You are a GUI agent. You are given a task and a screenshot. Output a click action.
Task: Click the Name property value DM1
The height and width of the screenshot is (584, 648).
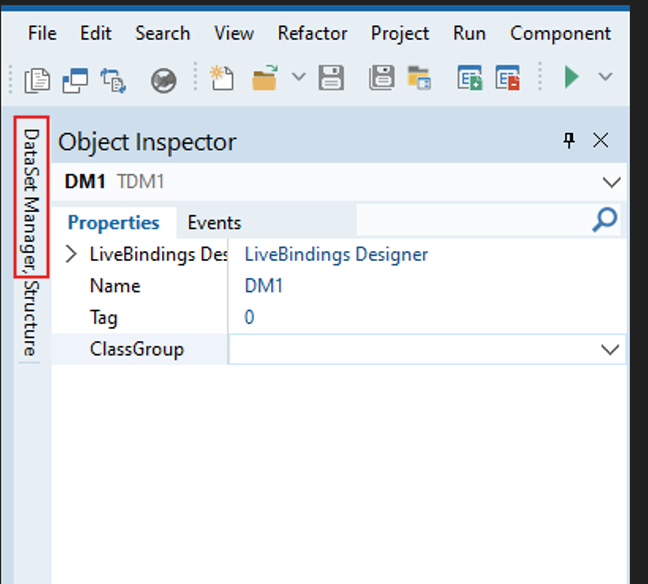pyautogui.click(x=264, y=286)
